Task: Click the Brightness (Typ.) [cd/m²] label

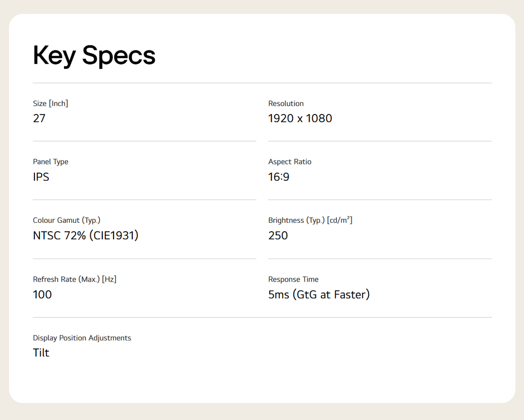Action: 310,220
